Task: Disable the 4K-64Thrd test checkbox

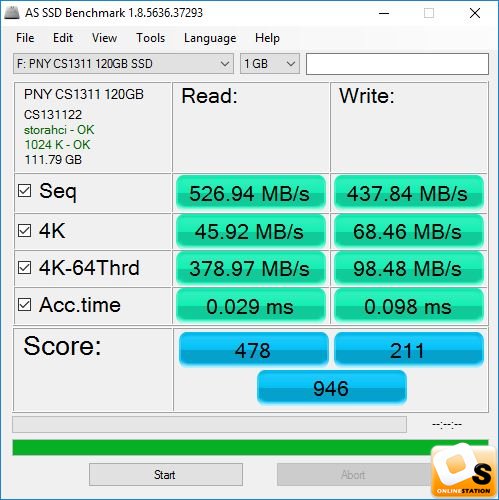Action: pos(25,268)
